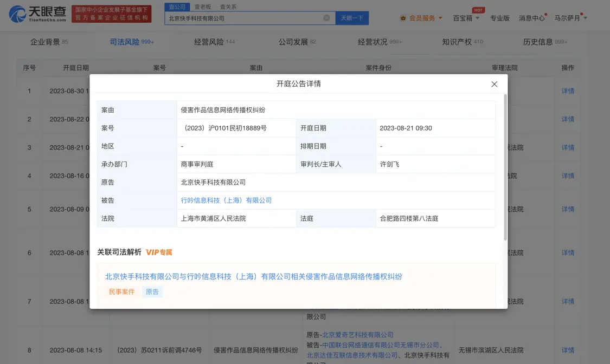
Task: Switch to 经营状况 tab
Action: (x=380, y=42)
